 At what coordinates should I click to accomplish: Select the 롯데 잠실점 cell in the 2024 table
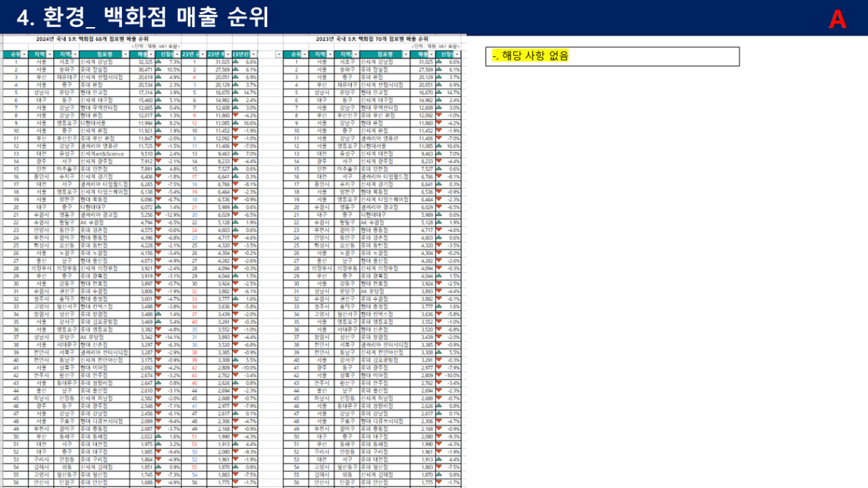pyautogui.click(x=104, y=69)
